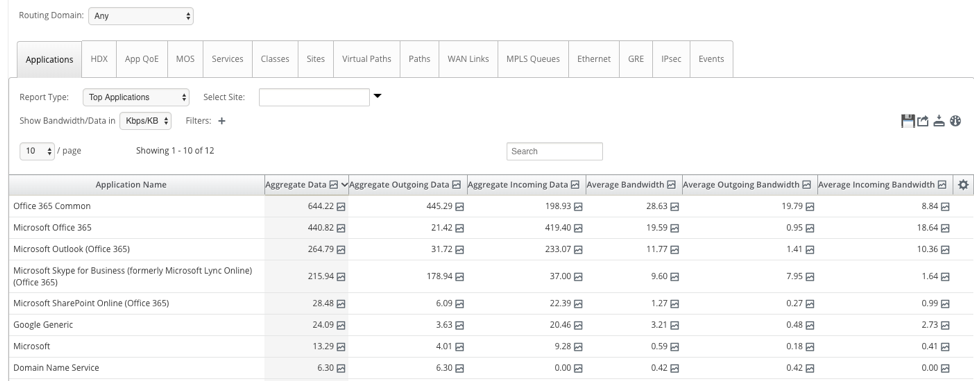The width and height of the screenshot is (974, 381).
Task: Click chart icon in Average Outgoing Bandwidth header
Action: [x=806, y=185]
